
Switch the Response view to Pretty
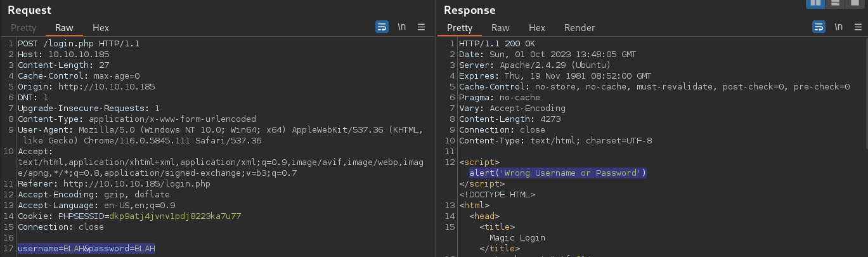tap(460, 28)
